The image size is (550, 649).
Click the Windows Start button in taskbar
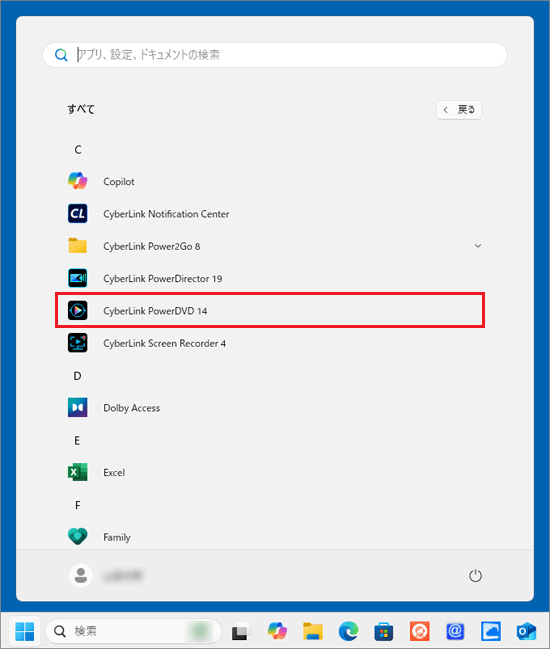(x=24, y=631)
